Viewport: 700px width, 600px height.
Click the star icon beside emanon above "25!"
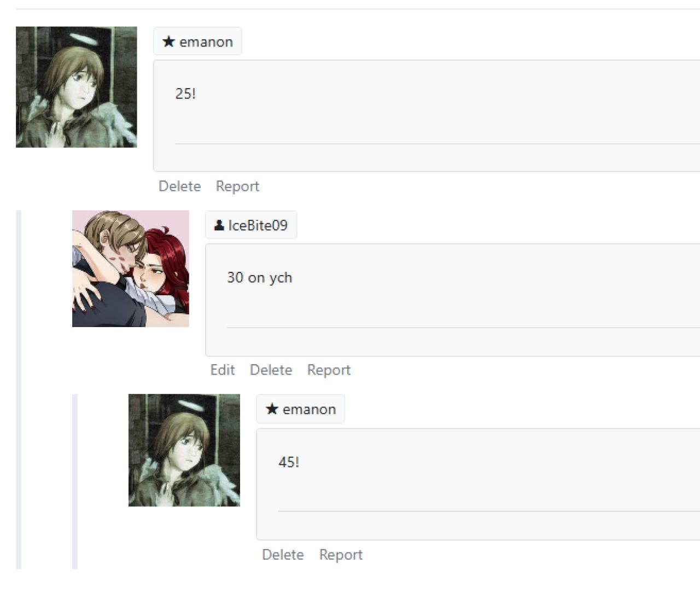(168, 42)
